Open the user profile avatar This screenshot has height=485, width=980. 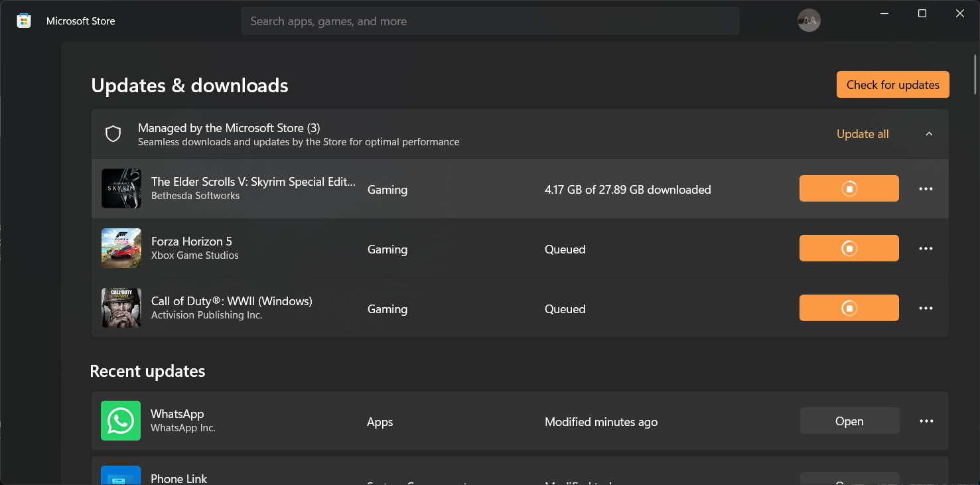pos(809,21)
